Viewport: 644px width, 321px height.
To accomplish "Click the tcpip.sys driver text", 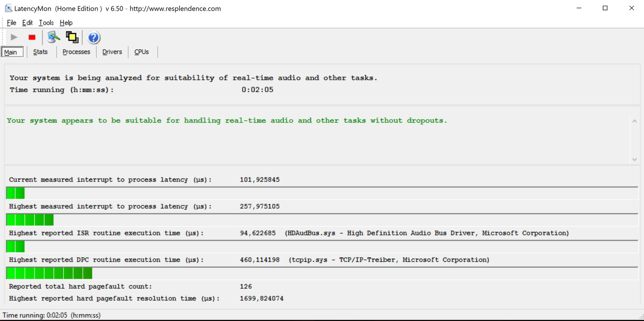I will (x=389, y=260).
